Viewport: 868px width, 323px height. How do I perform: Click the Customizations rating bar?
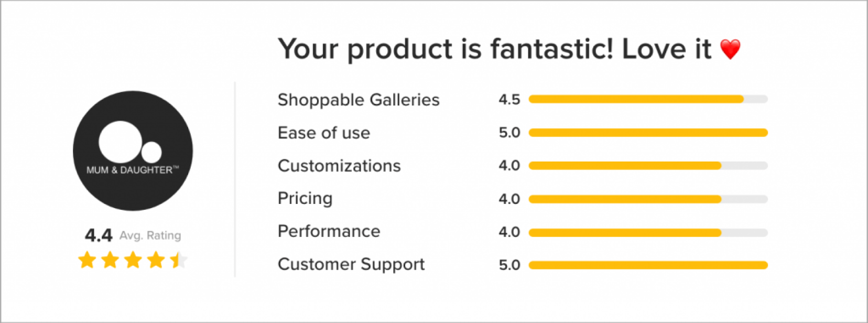[648, 166]
